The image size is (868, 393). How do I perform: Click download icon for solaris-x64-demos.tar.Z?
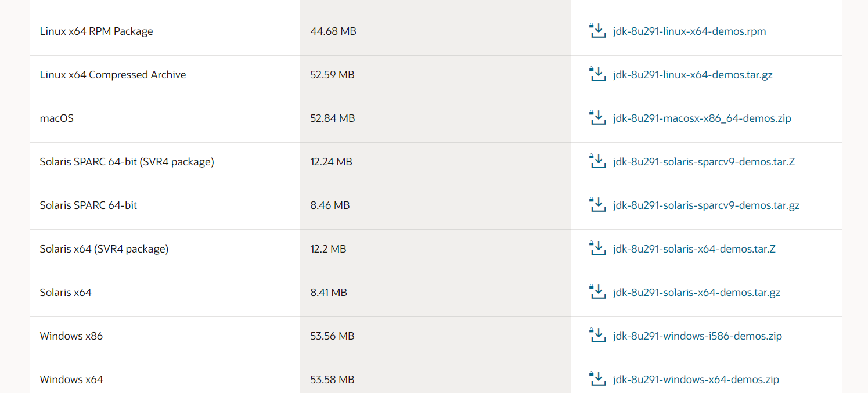[x=597, y=248]
